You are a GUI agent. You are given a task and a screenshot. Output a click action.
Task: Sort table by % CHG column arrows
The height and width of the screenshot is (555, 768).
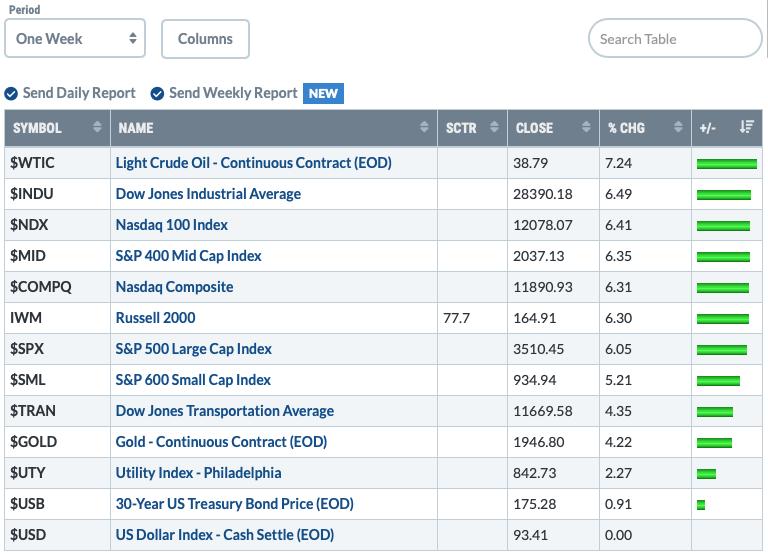678,127
